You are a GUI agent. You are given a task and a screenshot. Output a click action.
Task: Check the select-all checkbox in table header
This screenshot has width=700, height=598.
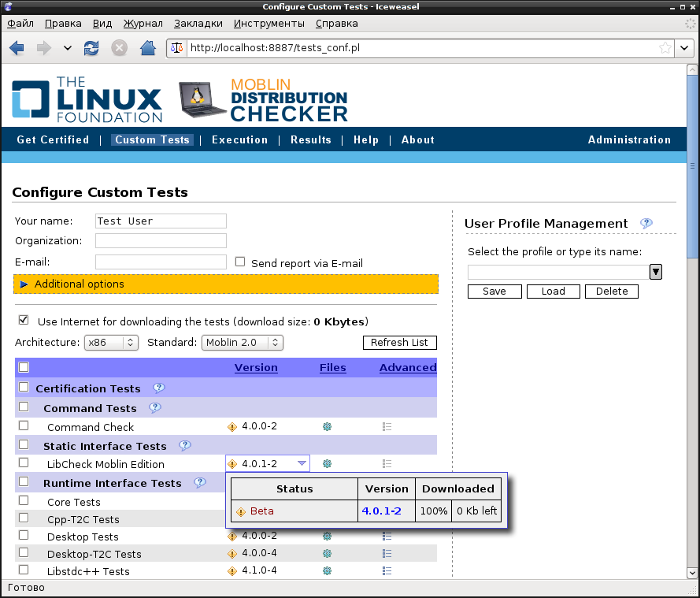tap(24, 367)
